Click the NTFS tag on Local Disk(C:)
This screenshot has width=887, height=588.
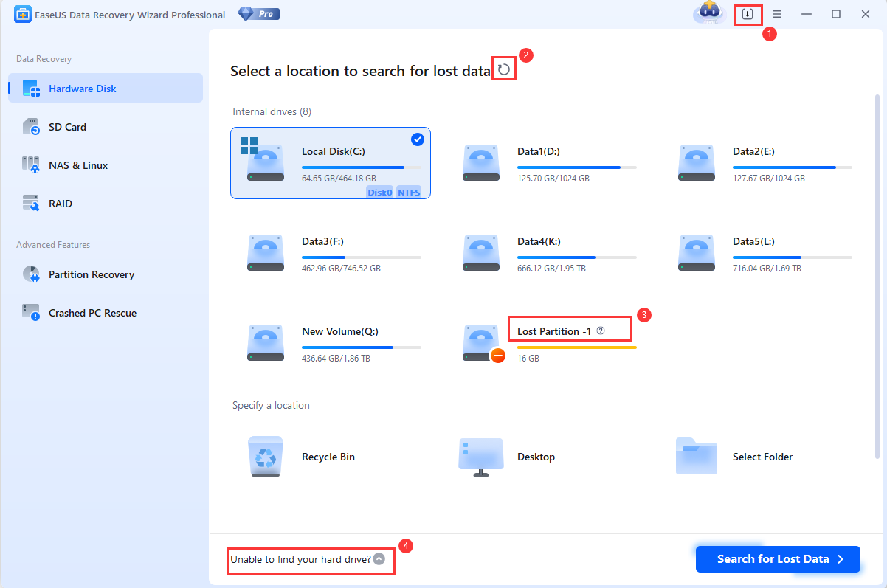tap(408, 192)
